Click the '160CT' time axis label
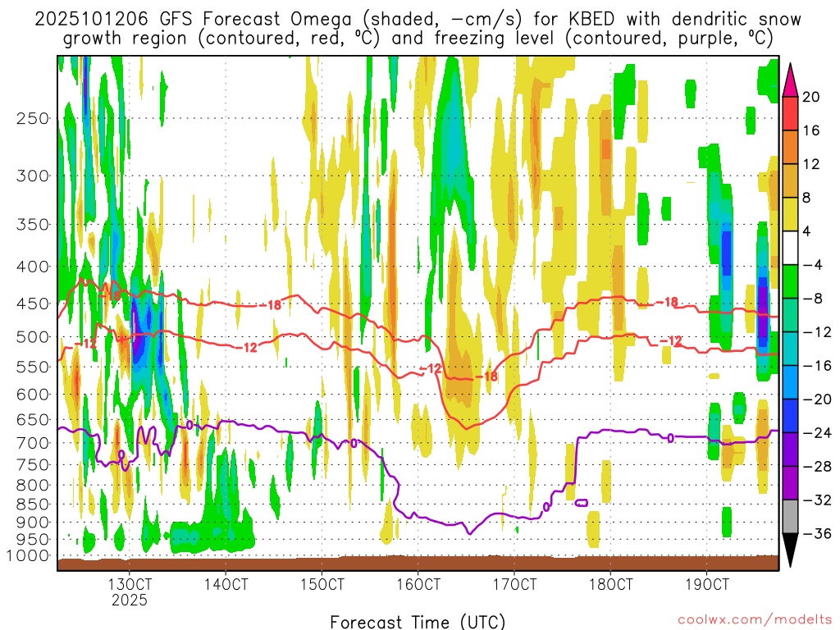 (418, 584)
